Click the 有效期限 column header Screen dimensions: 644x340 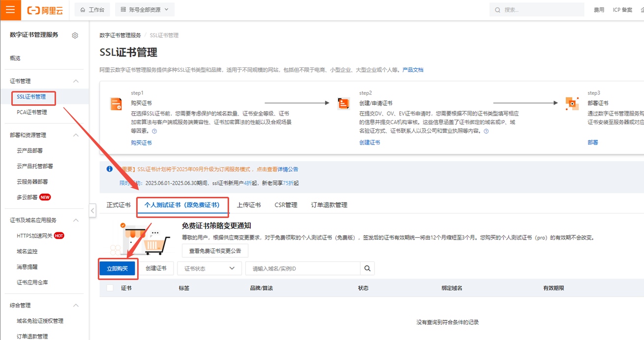554,288
